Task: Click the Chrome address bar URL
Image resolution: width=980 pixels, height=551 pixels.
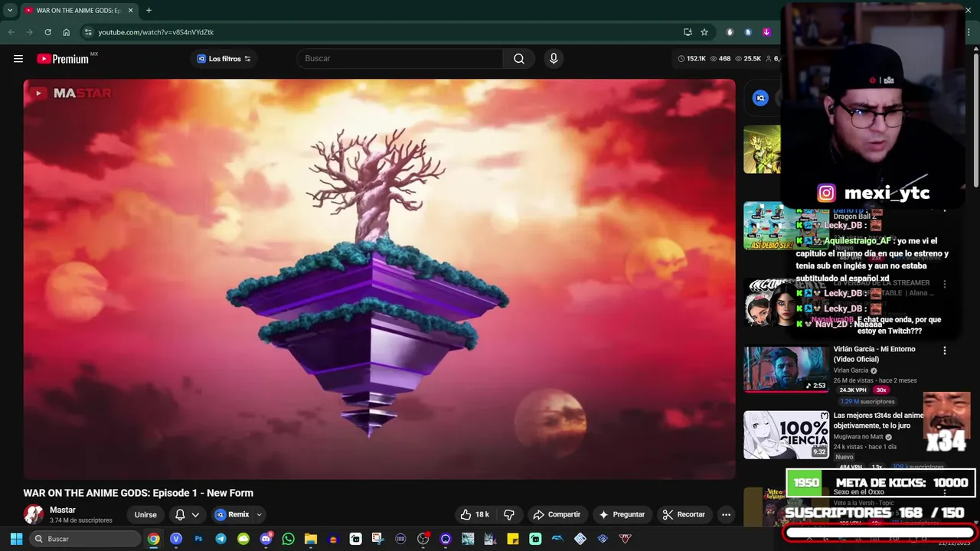Action: (x=156, y=32)
